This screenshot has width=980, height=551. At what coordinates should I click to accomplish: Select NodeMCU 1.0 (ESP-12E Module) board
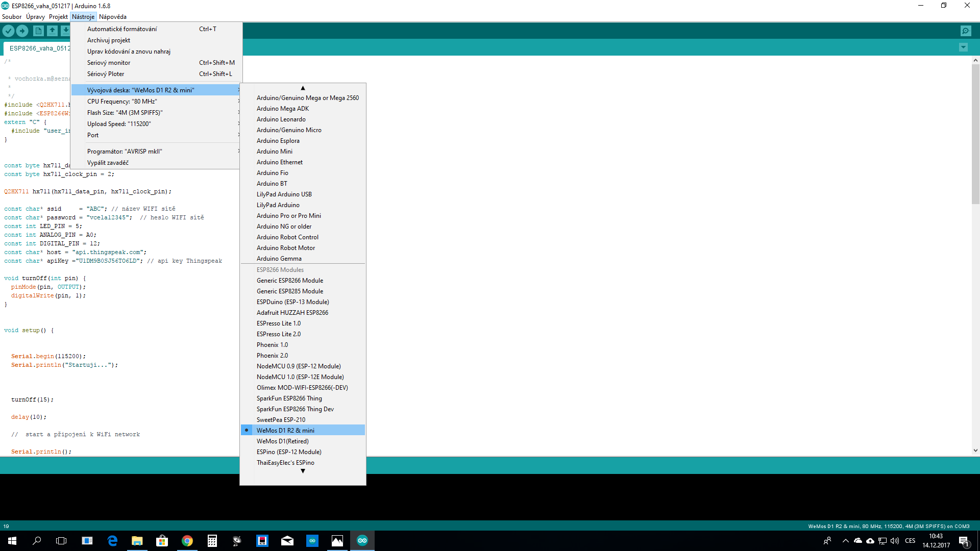pos(300,377)
